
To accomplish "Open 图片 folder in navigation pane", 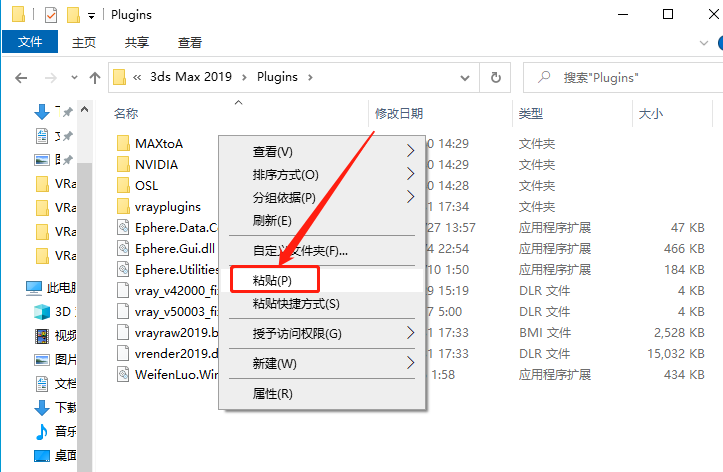I will (55, 360).
